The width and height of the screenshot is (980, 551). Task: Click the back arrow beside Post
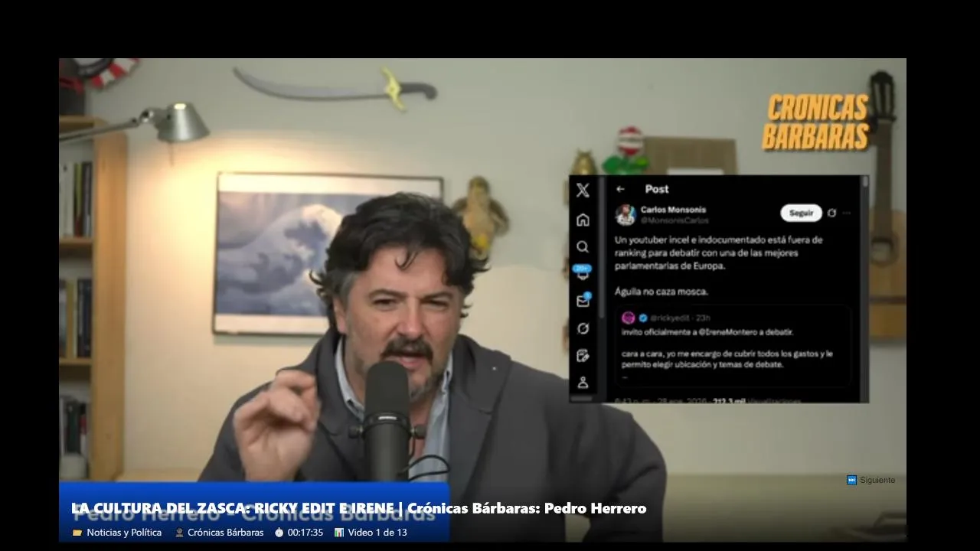click(x=621, y=189)
